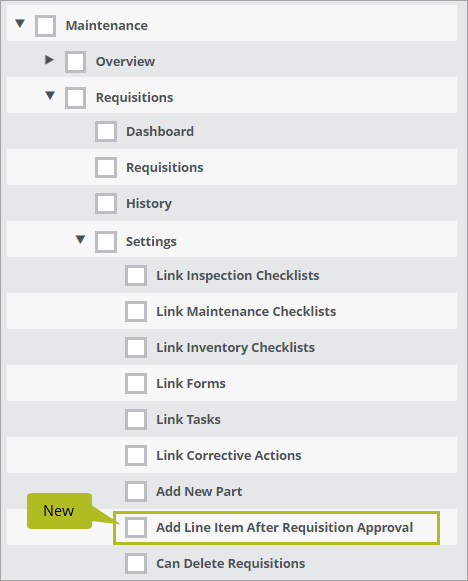Check Link Inventory Checklists box
Image resolution: width=468 pixels, height=581 pixels.
click(x=136, y=348)
